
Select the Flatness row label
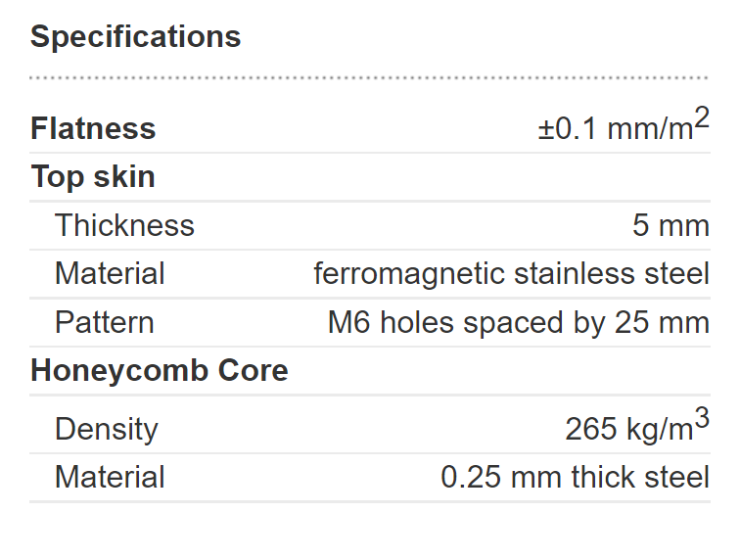tap(93, 128)
